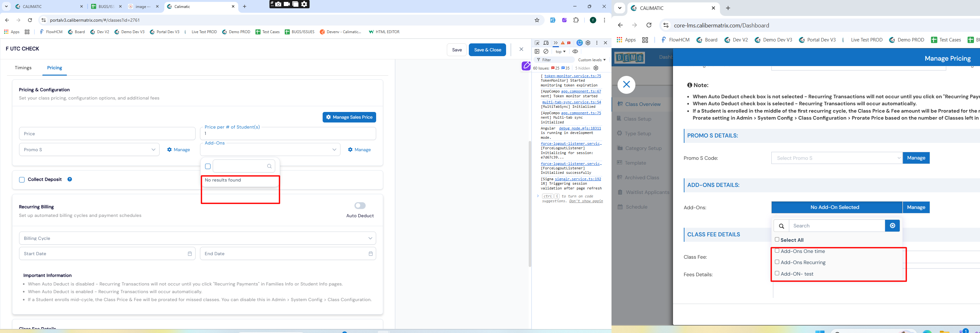This screenshot has width=980, height=333.
Task: Click the Save & Close button
Action: (x=487, y=50)
